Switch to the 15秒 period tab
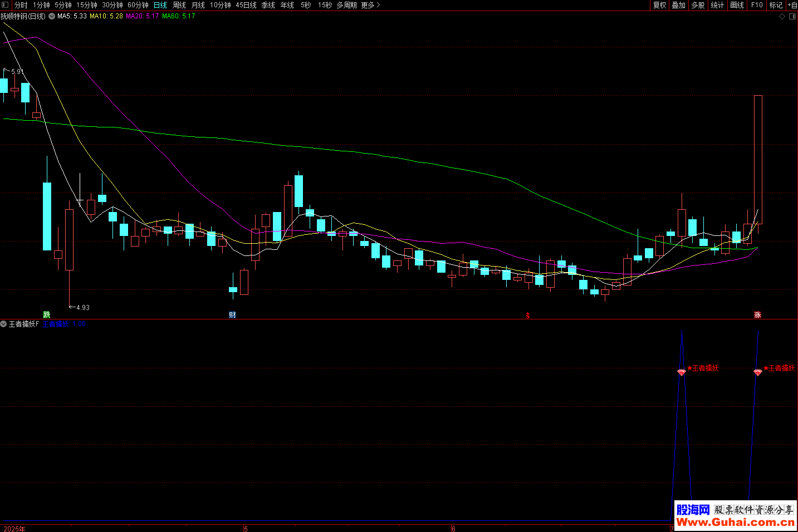The width and height of the screenshot is (798, 532). (x=325, y=5)
